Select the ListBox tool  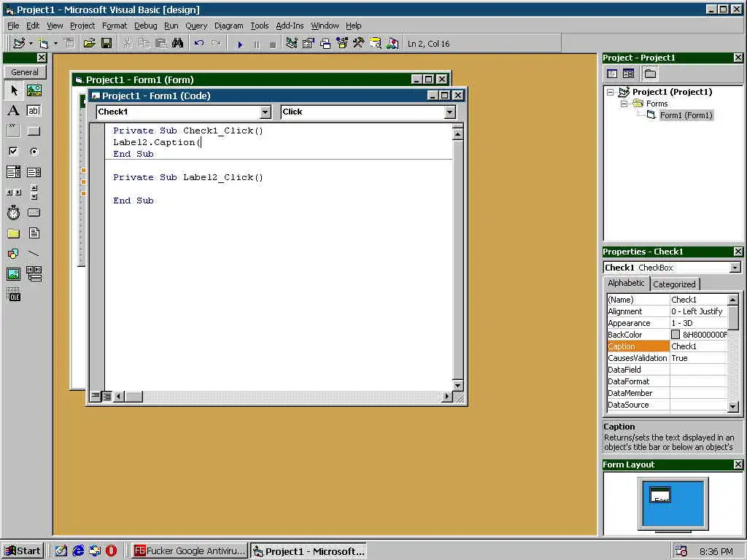(x=34, y=172)
